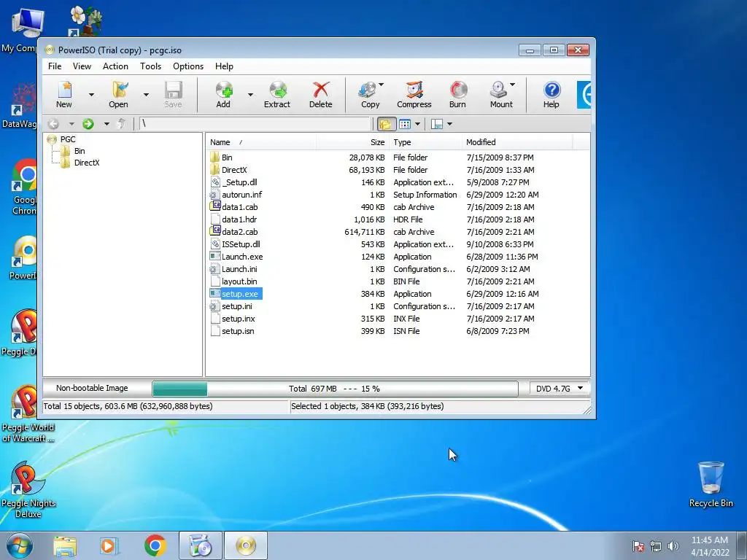
Task: Click the data1.cab archive icon
Action: point(215,206)
